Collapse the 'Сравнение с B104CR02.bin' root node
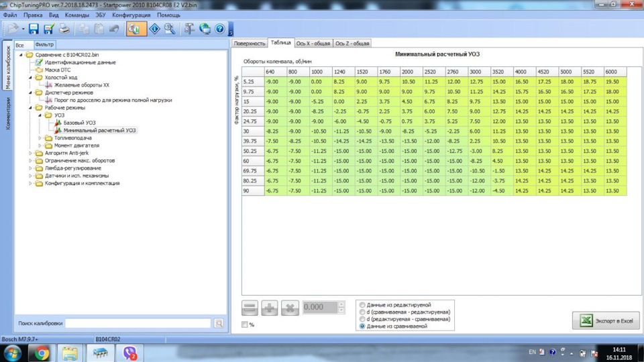644x362 pixels. pos(21,54)
